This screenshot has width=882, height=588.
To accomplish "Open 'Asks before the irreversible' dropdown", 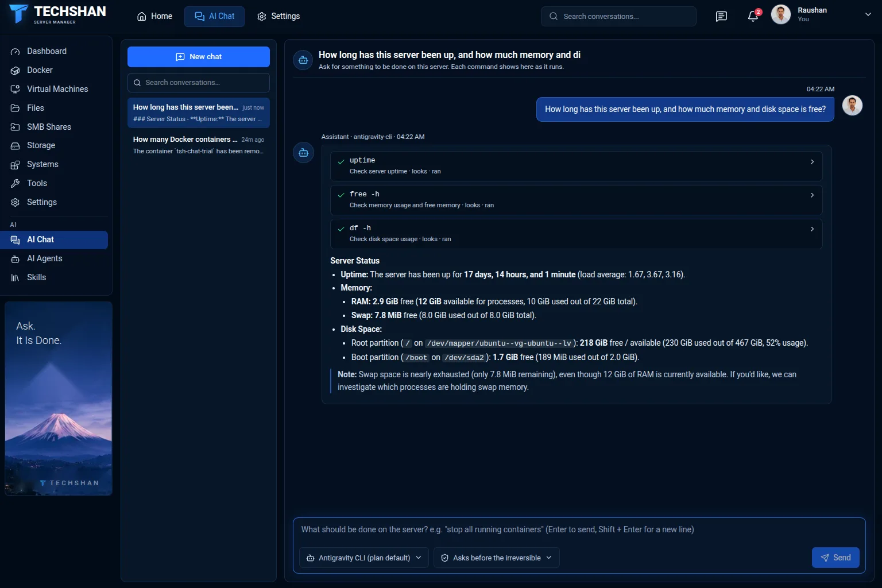I will (497, 558).
